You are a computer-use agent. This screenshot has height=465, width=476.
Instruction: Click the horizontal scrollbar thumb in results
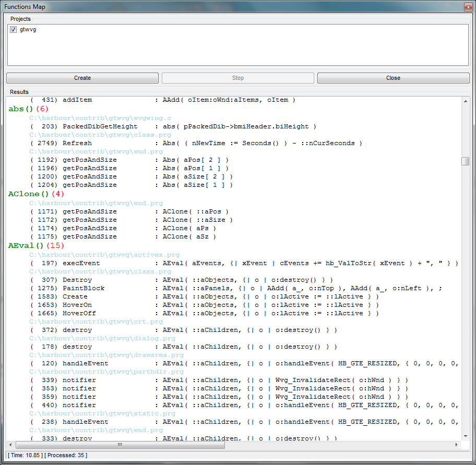(120, 445)
